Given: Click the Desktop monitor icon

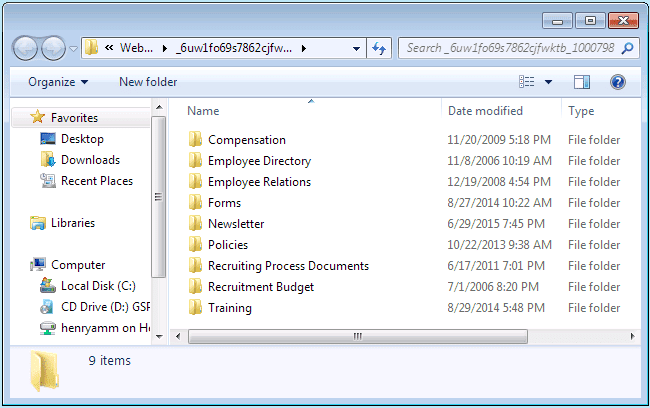Looking at the screenshot, I should [48, 138].
